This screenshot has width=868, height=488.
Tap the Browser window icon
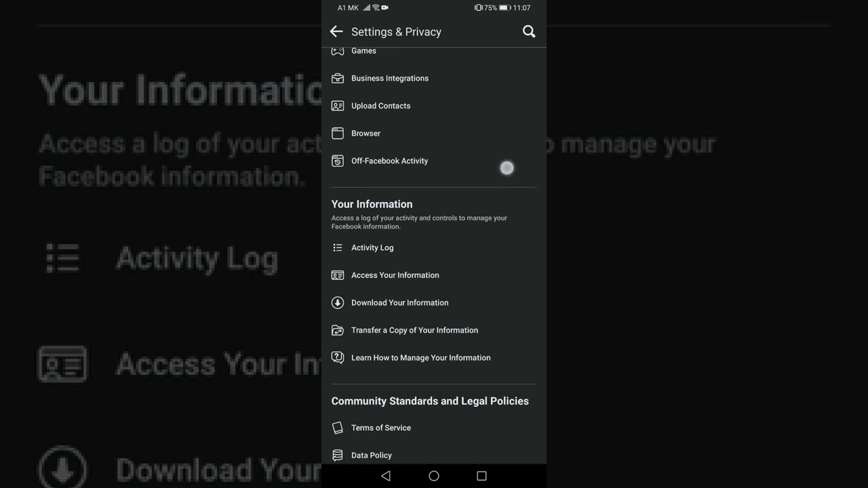tap(338, 134)
